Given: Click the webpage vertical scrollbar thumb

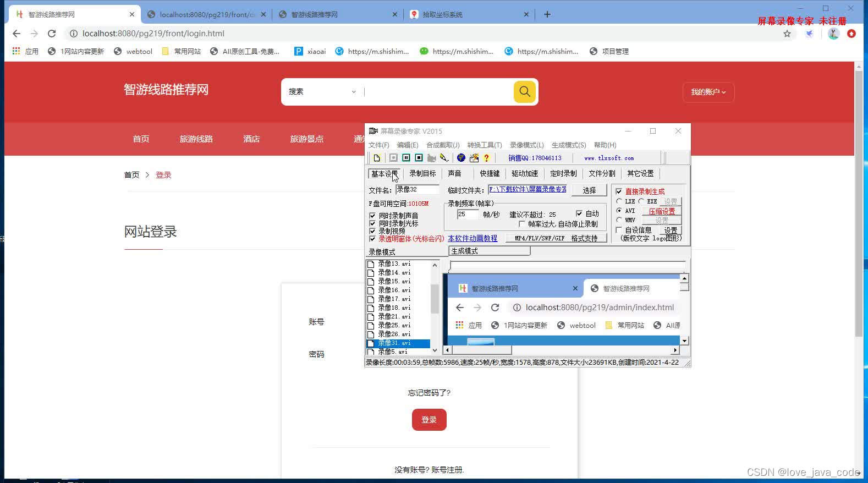Looking at the screenshot, I should point(859,204).
